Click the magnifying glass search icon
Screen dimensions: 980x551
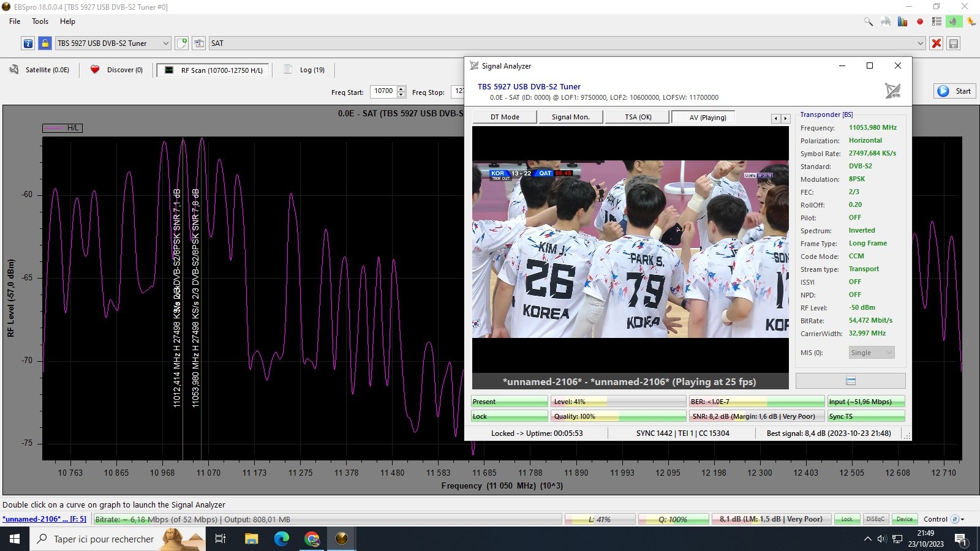point(869,21)
